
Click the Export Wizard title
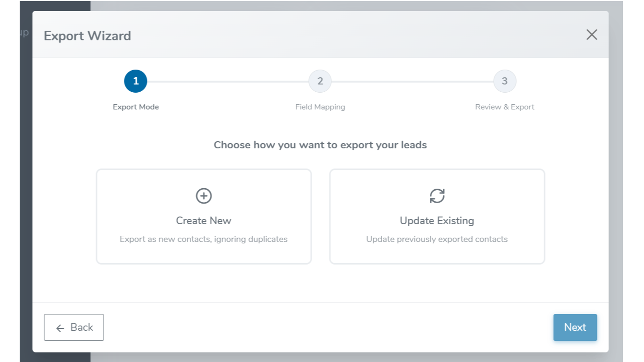87,36
